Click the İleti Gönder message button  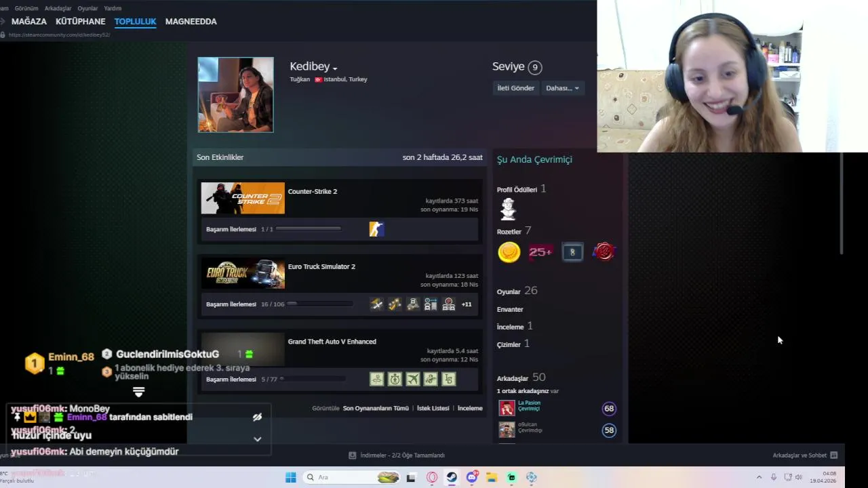[x=515, y=88]
